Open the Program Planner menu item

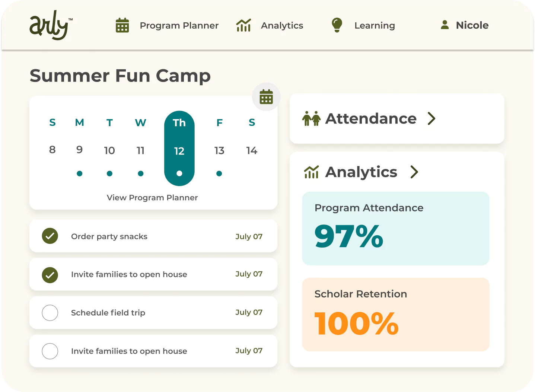179,25
